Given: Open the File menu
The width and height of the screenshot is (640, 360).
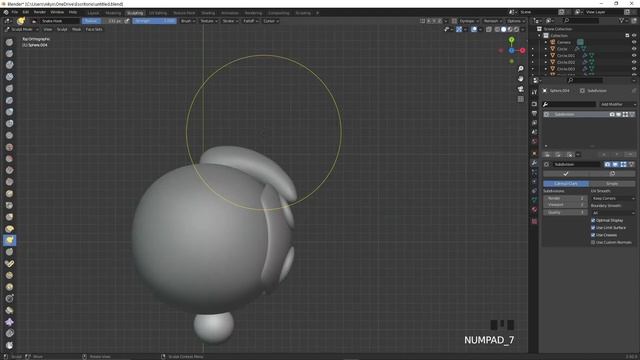Looking at the screenshot, I should (15, 12).
